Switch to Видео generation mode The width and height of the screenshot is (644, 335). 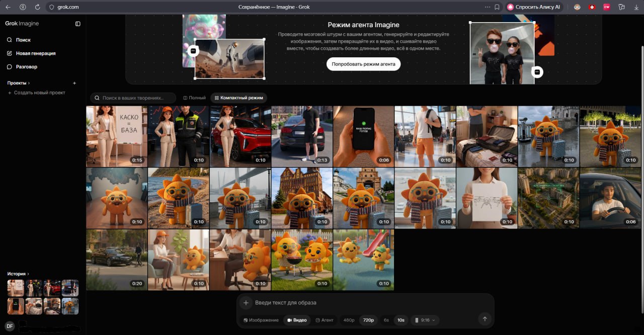coord(297,320)
